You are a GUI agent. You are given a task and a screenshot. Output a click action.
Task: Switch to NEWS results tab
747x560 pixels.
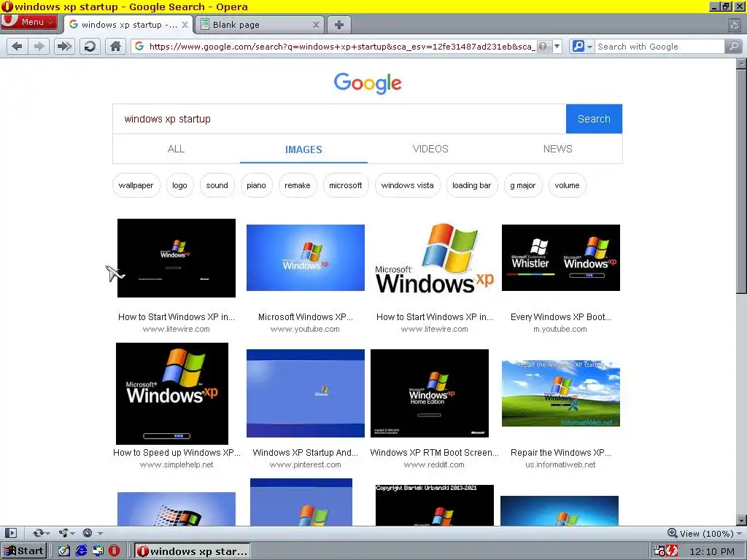[x=558, y=149]
